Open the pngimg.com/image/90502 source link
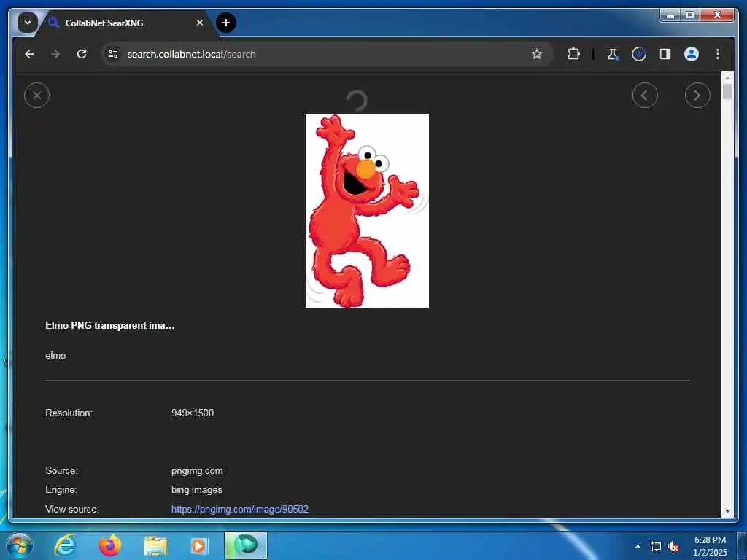Image resolution: width=747 pixels, height=560 pixels. click(239, 509)
